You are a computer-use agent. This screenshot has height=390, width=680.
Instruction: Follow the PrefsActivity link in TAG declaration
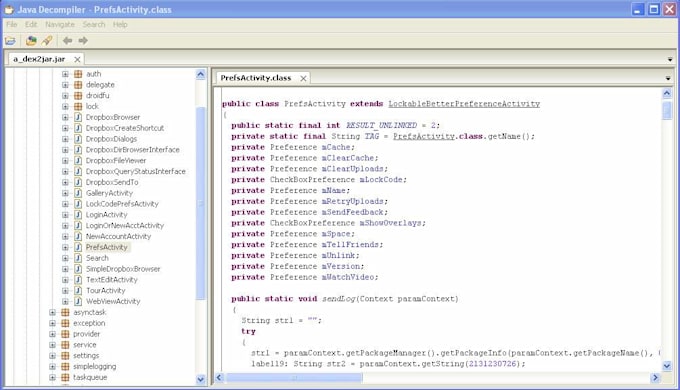pyautogui.click(x=424, y=136)
